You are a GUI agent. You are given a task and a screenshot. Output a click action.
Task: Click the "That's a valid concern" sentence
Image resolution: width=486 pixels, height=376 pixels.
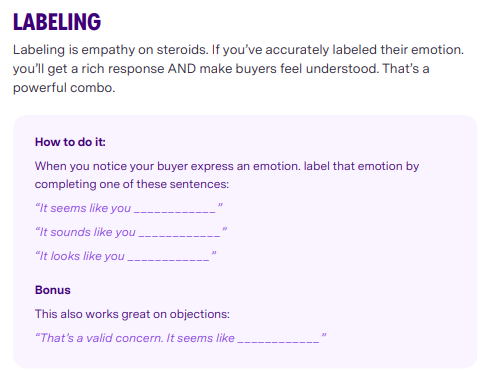pyautogui.click(x=180, y=338)
